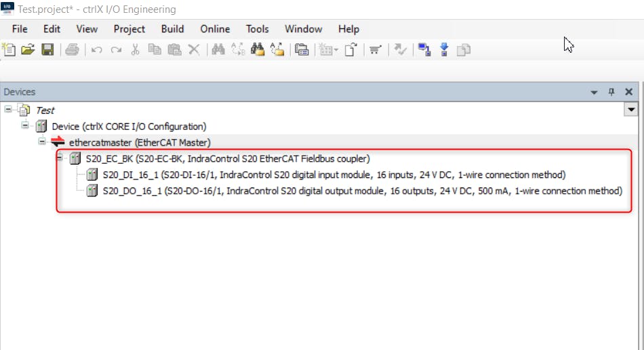The width and height of the screenshot is (644, 350).
Task: Open a project with the folder icon
Action: pos(28,50)
